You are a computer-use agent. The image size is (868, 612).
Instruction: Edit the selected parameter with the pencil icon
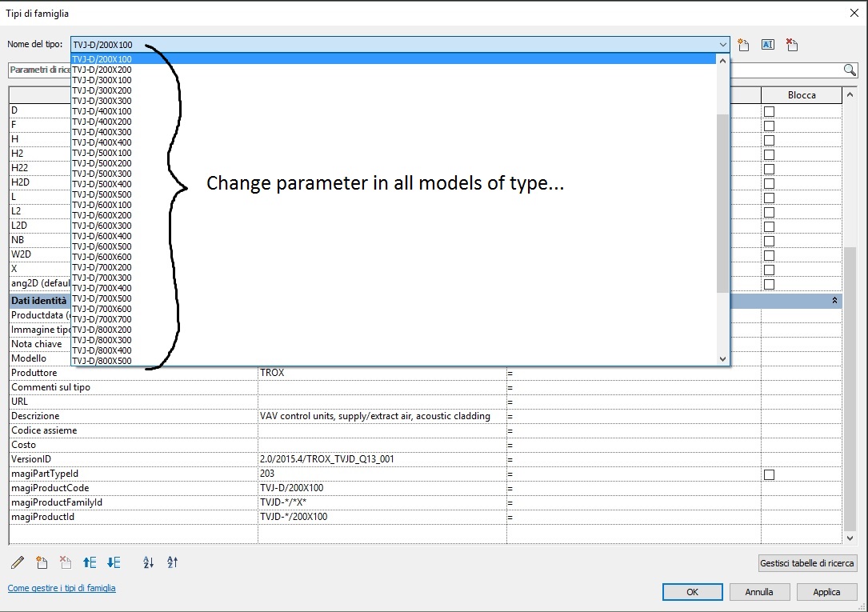click(18, 562)
